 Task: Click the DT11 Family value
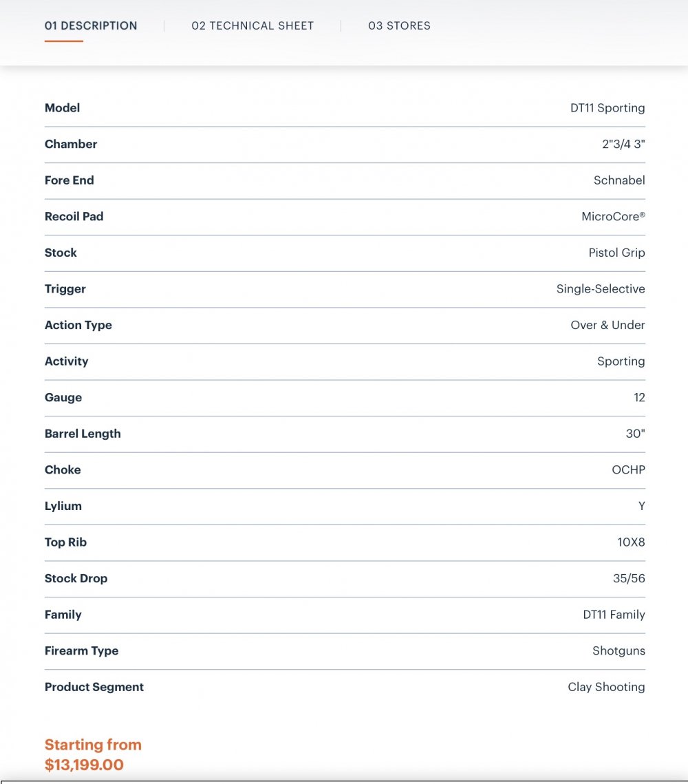click(x=614, y=615)
